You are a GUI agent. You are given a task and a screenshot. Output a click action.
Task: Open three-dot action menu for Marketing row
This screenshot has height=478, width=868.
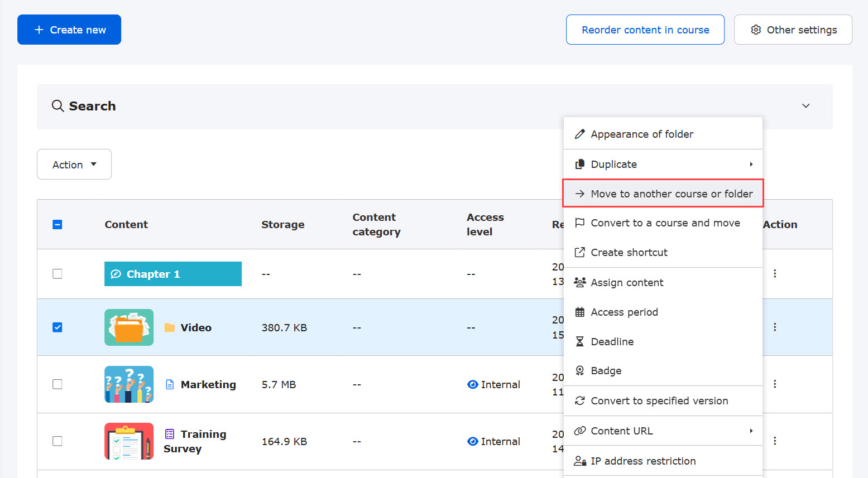[775, 384]
